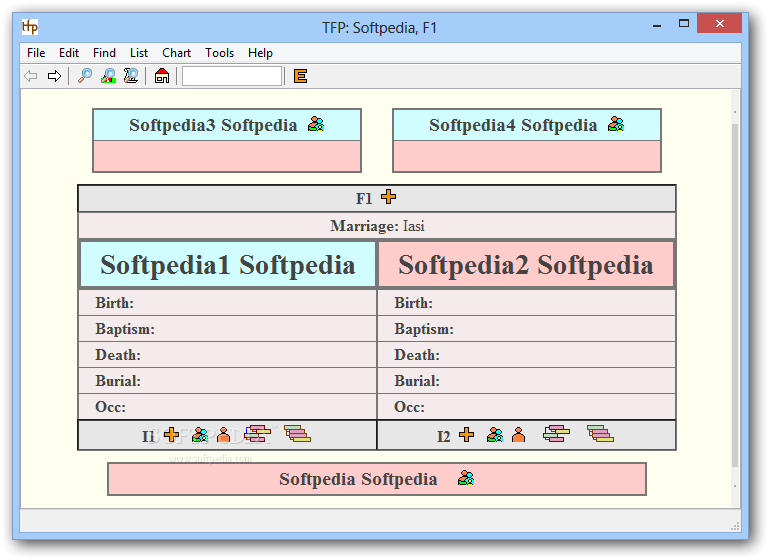769x560 pixels.
Task: Click the family group icon in I2 row
Action: click(x=495, y=434)
